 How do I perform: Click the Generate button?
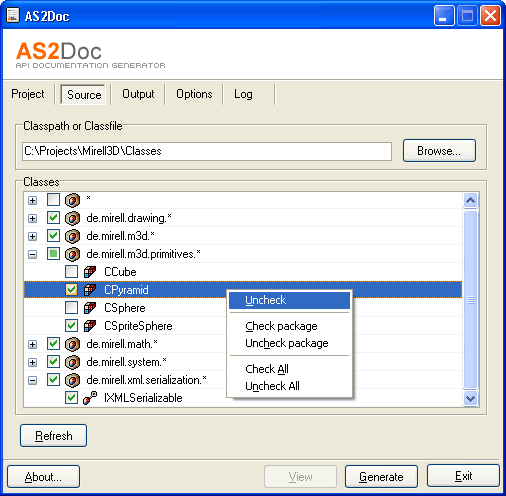tap(381, 477)
